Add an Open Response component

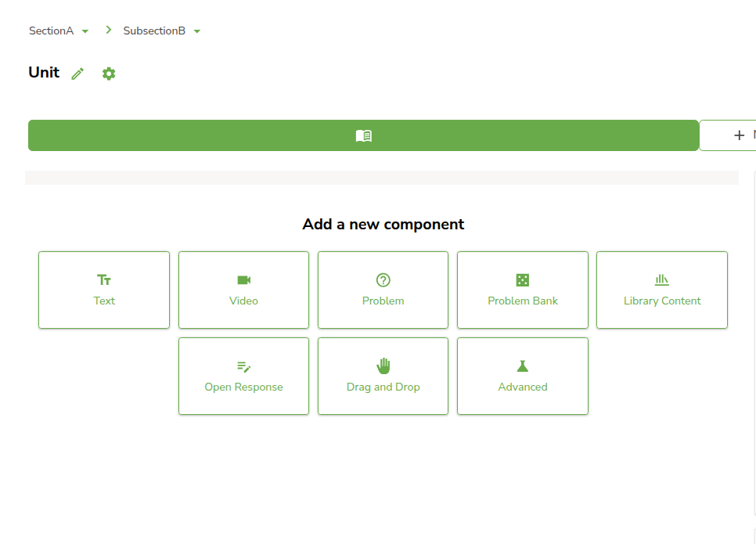coord(243,376)
